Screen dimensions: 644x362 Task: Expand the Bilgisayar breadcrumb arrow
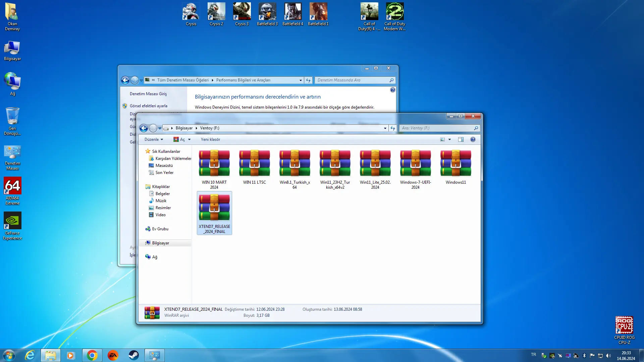pos(197,128)
